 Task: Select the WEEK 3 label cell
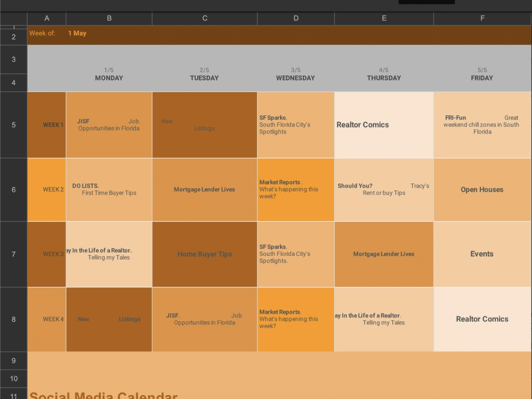47,254
